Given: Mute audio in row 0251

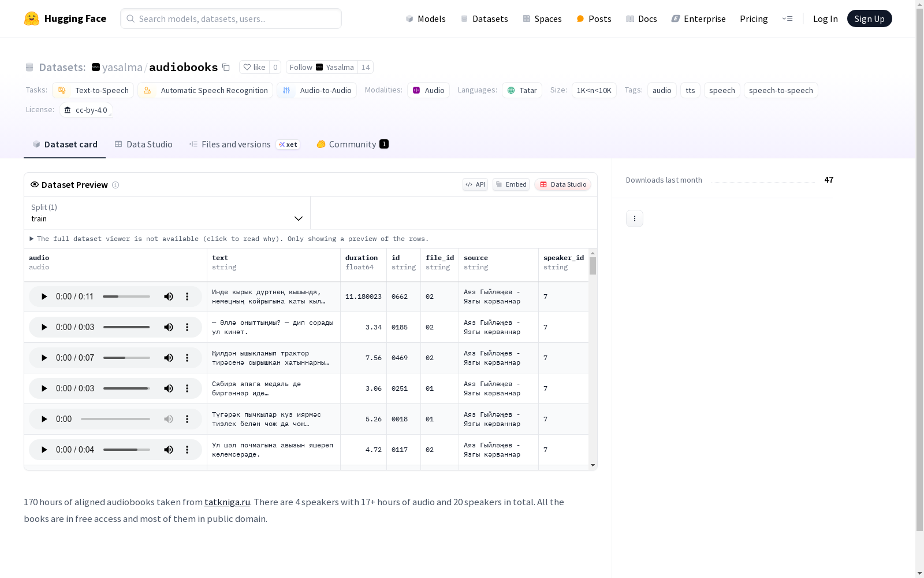Looking at the screenshot, I should click(169, 388).
